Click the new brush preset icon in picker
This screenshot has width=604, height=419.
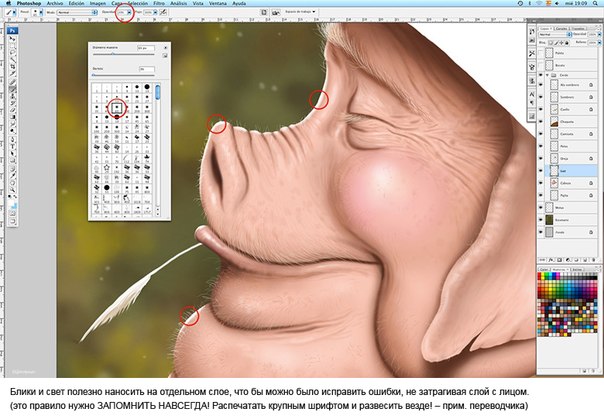(165, 55)
